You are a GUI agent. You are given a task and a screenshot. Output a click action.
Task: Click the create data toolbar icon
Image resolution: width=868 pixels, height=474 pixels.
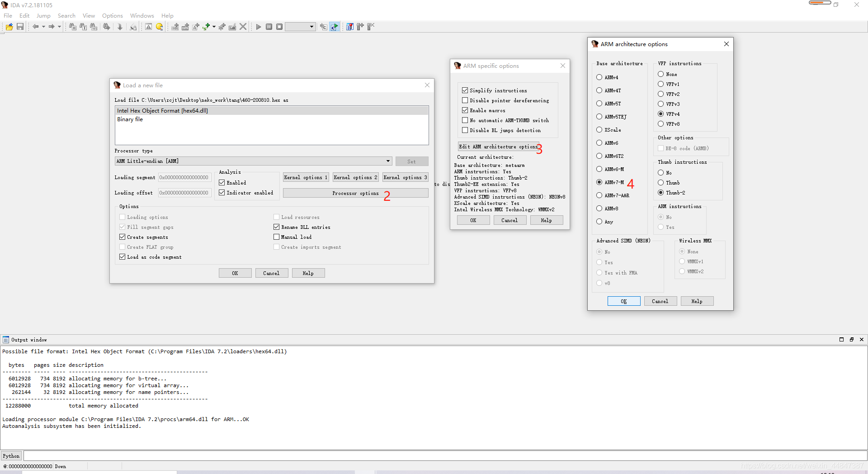pyautogui.click(x=185, y=27)
